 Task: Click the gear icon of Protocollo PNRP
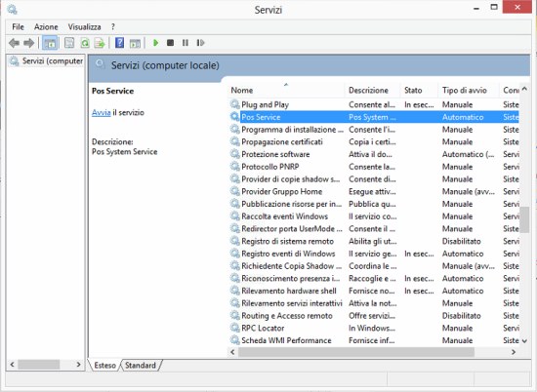coord(235,166)
